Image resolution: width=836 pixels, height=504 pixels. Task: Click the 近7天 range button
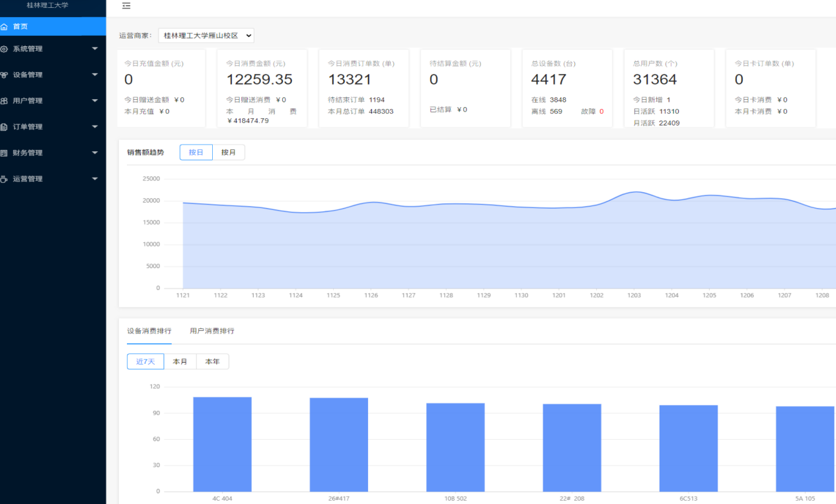pos(145,362)
